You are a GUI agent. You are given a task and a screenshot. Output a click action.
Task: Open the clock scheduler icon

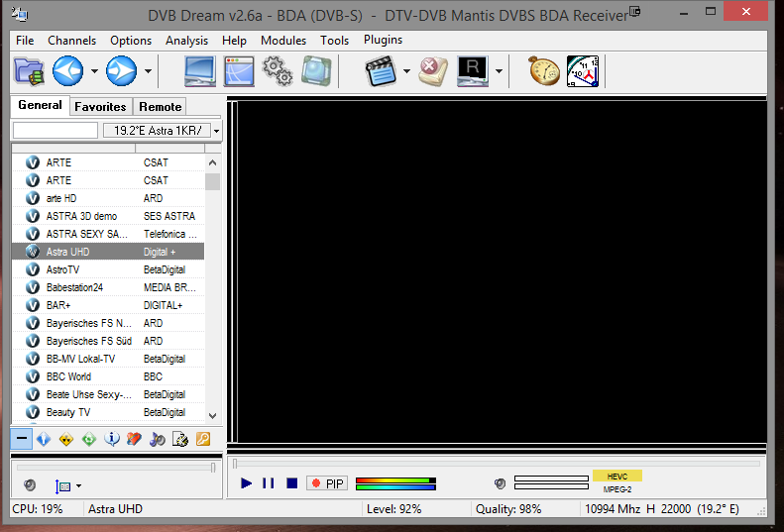tap(583, 71)
